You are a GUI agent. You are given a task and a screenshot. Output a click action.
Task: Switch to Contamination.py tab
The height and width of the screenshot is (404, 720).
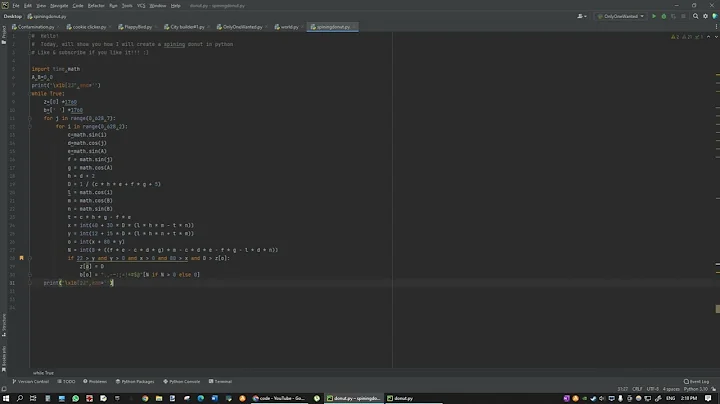click(35, 27)
